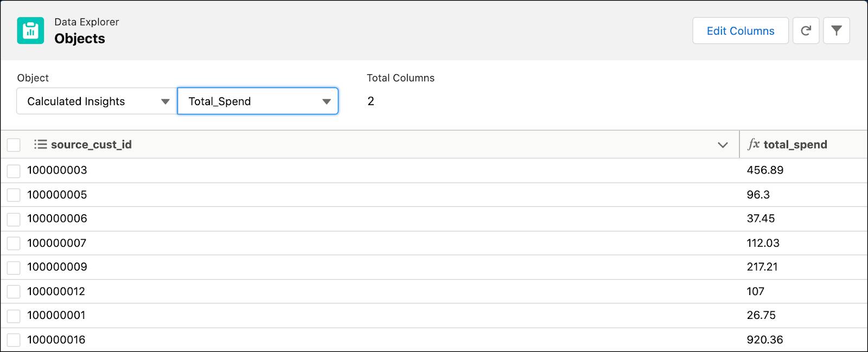Check the row for 100000012

14,292
